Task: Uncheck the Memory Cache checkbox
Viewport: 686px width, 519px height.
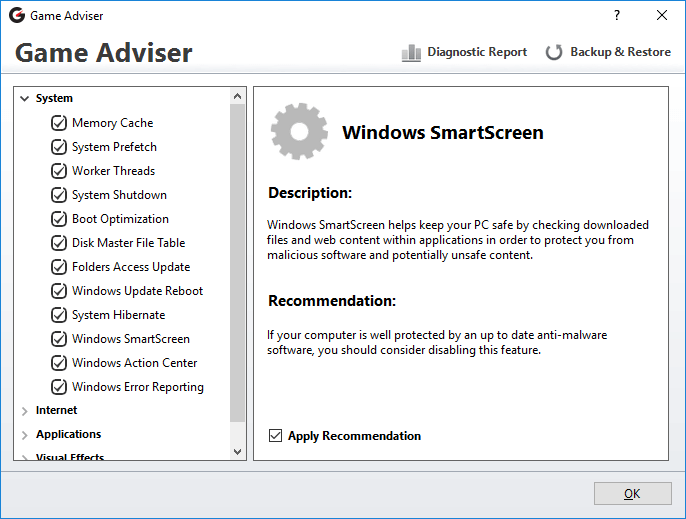Action: tap(59, 123)
